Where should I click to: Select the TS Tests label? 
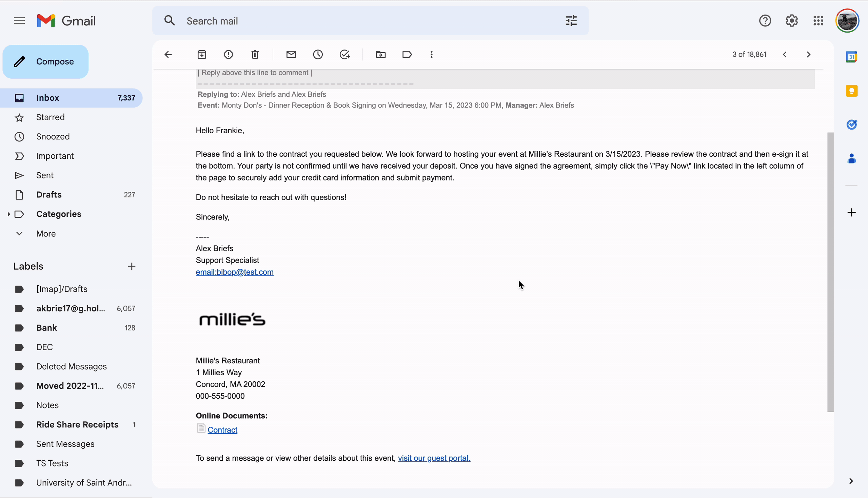(71, 463)
